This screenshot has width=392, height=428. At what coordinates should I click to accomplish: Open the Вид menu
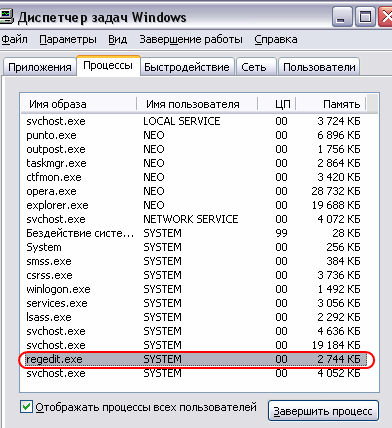pyautogui.click(x=118, y=39)
